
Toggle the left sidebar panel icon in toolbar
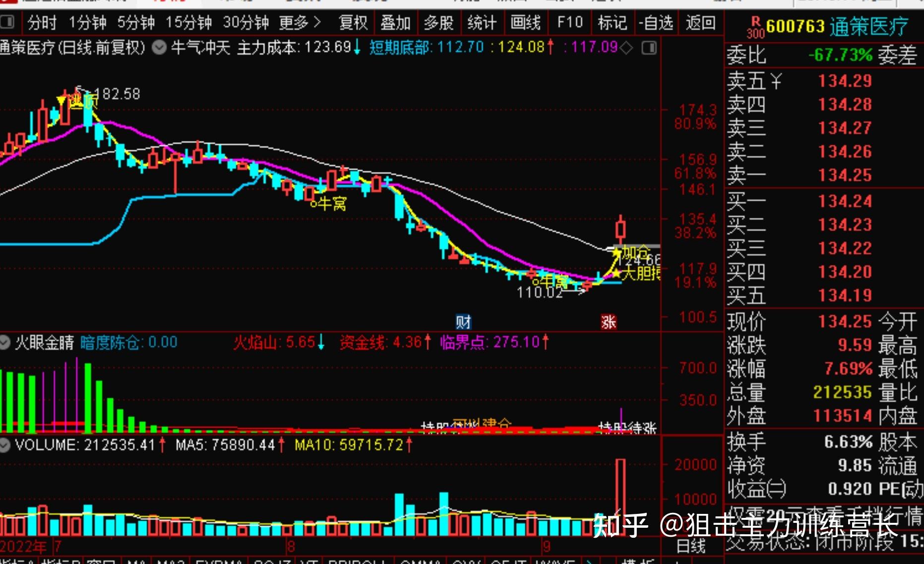[x=7, y=22]
